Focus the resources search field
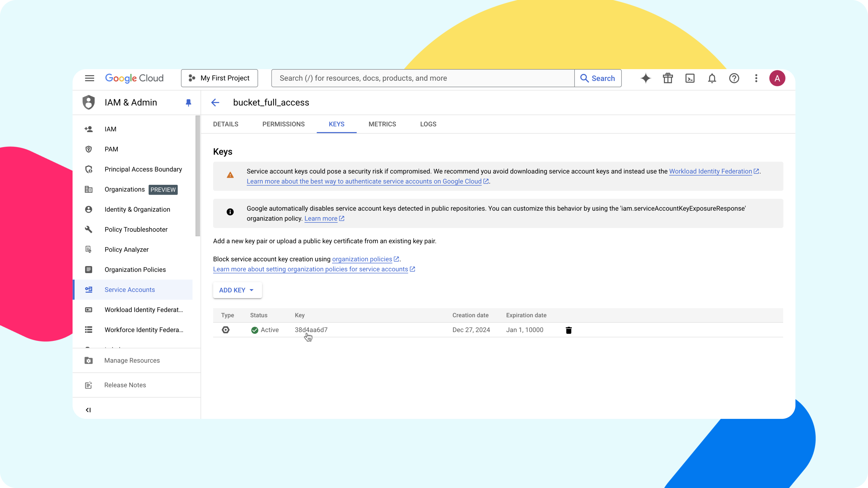Screen dimensions: 868x488 pos(422,78)
